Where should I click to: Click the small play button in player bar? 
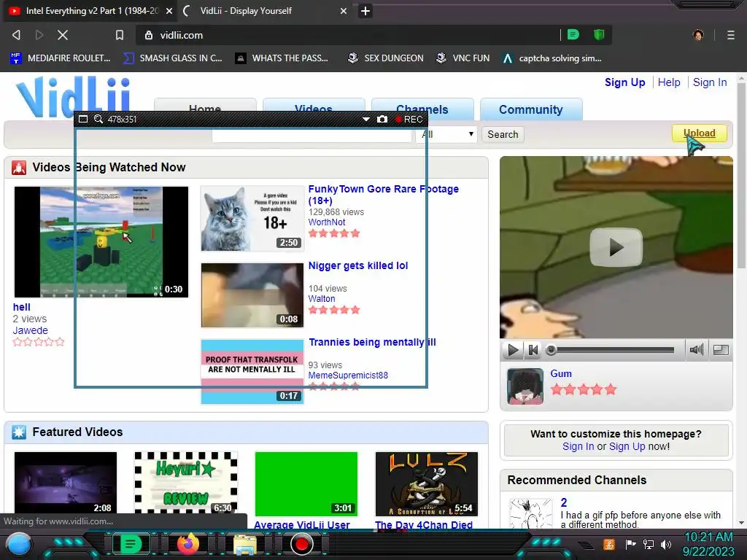tap(513, 351)
